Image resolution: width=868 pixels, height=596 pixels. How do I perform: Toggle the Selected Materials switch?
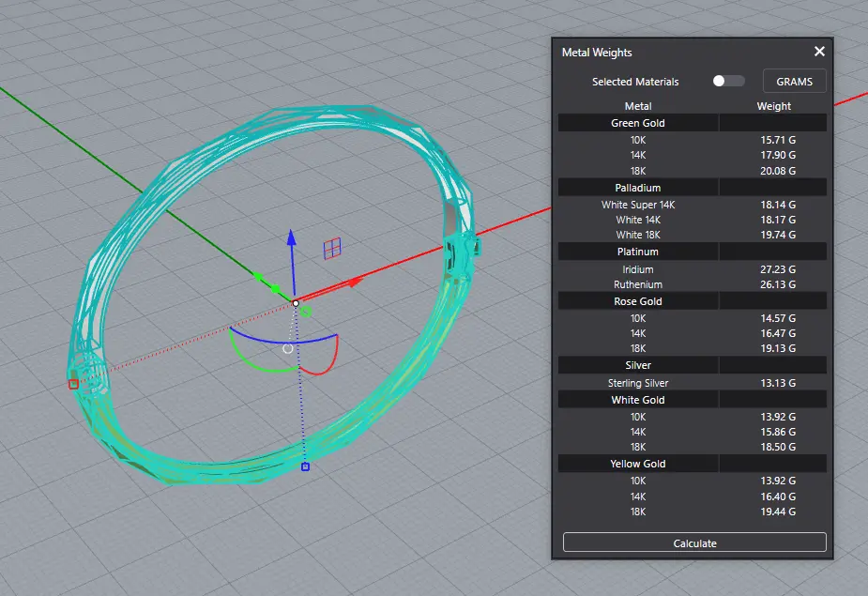coord(728,82)
